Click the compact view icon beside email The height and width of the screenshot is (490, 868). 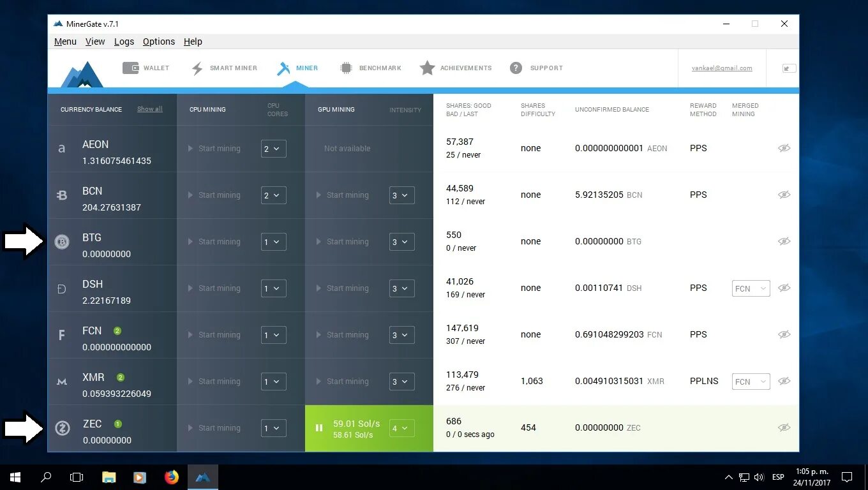[789, 68]
